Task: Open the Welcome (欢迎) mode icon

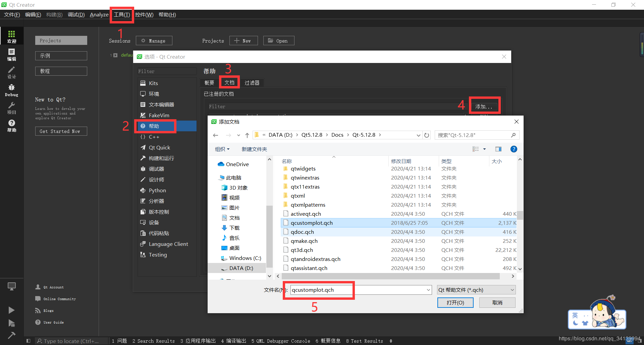Action: pyautogui.click(x=12, y=36)
